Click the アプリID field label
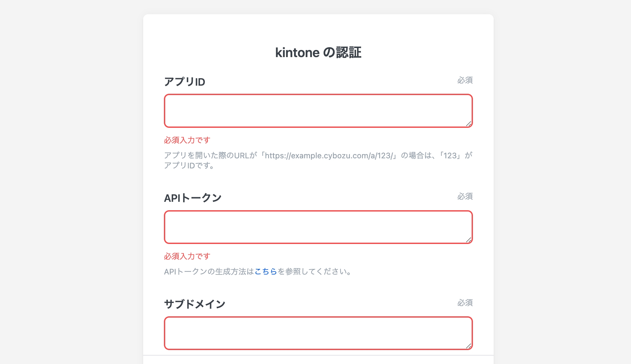The height and width of the screenshot is (364, 631). [x=184, y=82]
